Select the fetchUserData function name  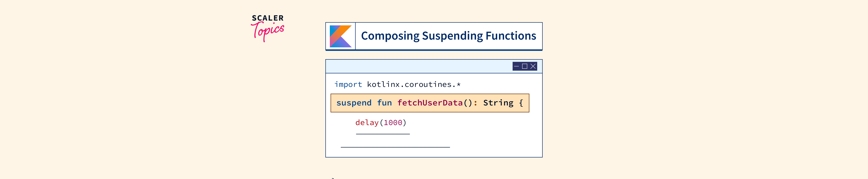(430, 103)
